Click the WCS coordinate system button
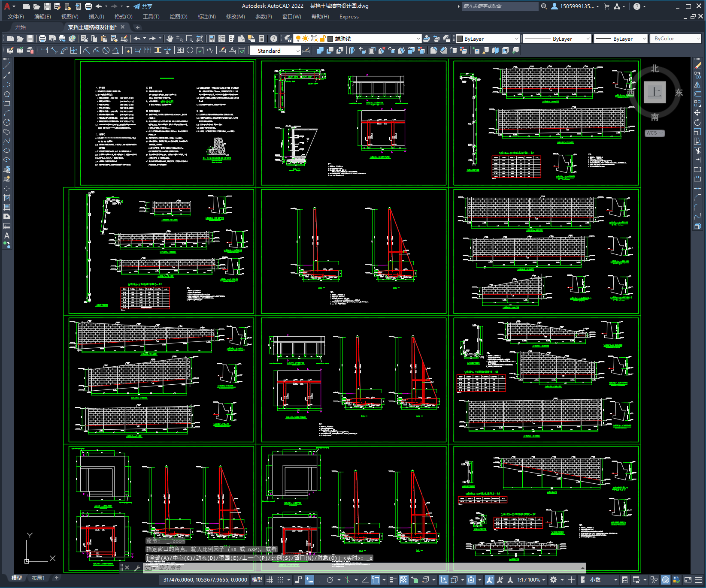Viewport: 706px width, 588px height. pos(654,133)
